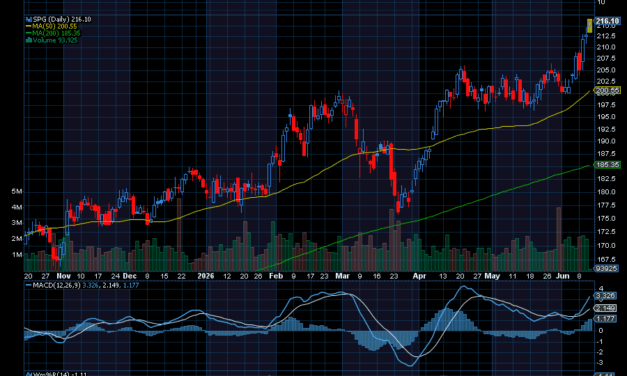The width and height of the screenshot is (627, 376).
Task: Click the Feb label on the date axis
Action: point(276,276)
